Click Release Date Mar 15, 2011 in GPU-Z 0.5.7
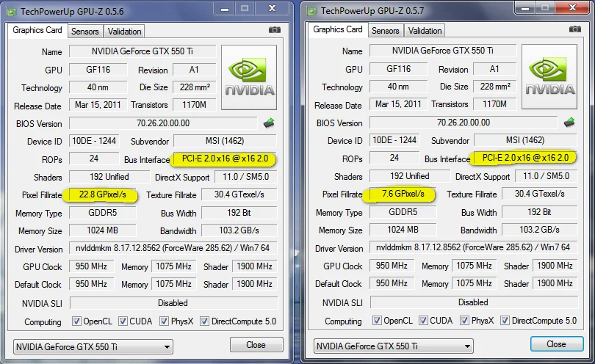The width and height of the screenshot is (595, 364). pyautogui.click(x=398, y=104)
